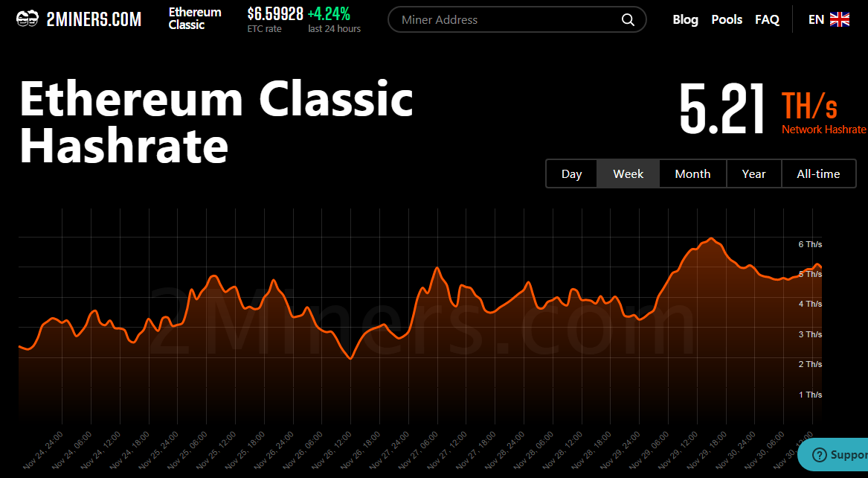The width and height of the screenshot is (868, 478).
Task: Click the 6 Th/s axis label
Action: (x=810, y=244)
